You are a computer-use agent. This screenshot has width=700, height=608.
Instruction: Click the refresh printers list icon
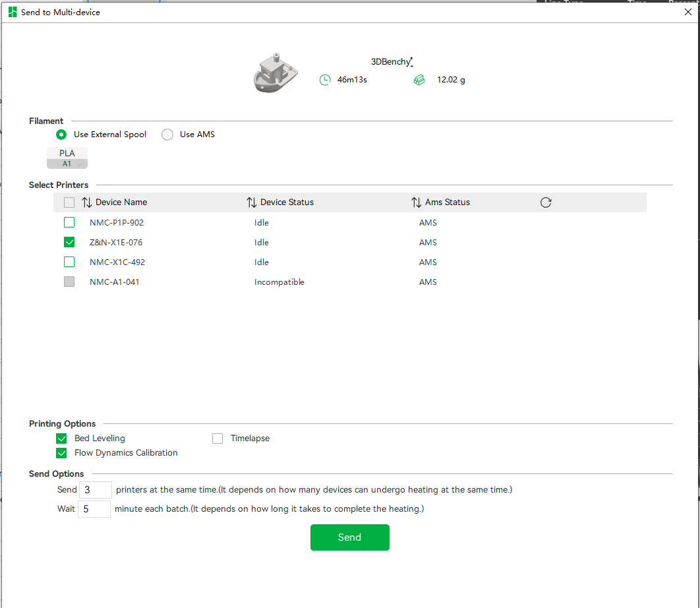click(546, 202)
